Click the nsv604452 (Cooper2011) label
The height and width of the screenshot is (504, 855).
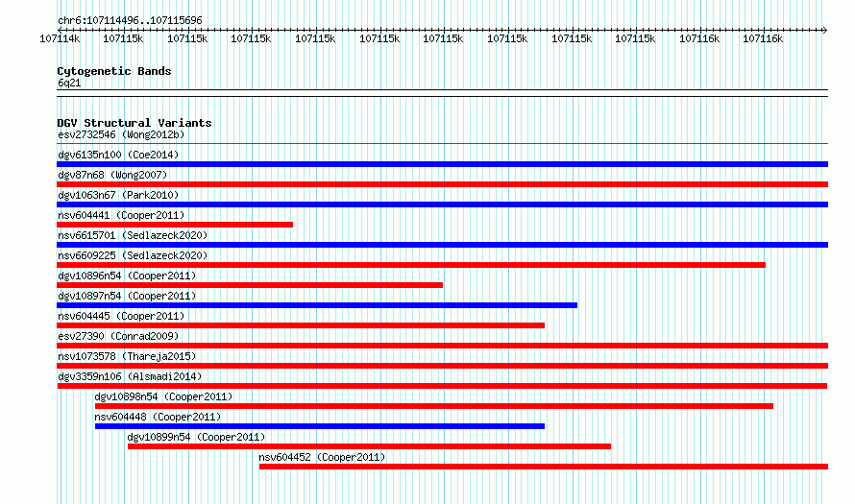click(322, 457)
